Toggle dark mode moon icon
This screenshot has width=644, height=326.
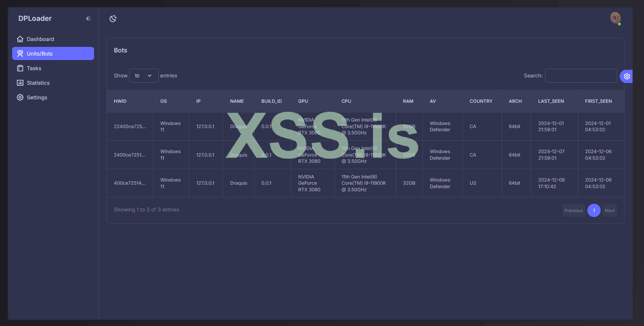(113, 18)
